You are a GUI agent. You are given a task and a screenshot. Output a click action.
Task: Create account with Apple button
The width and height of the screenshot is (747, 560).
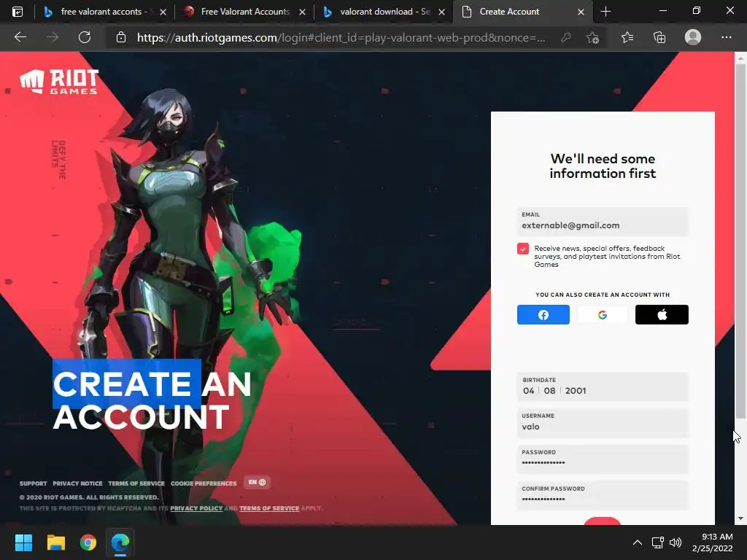point(662,315)
